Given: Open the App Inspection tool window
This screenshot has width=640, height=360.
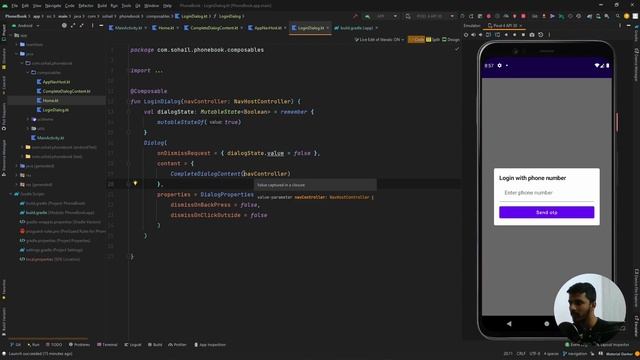Looking at the screenshot, I should coord(210,345).
